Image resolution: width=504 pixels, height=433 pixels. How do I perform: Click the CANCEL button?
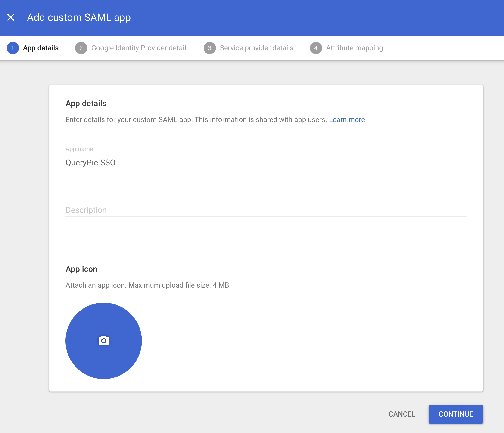[x=402, y=414]
